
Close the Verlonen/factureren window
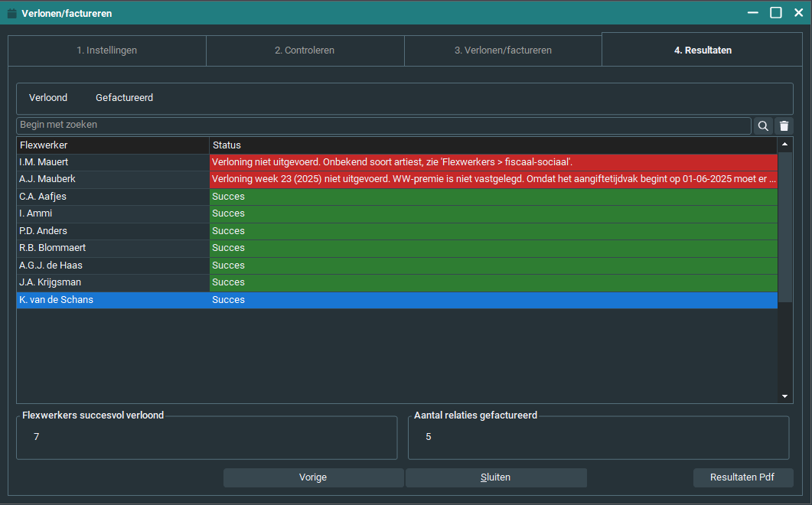pyautogui.click(x=798, y=12)
